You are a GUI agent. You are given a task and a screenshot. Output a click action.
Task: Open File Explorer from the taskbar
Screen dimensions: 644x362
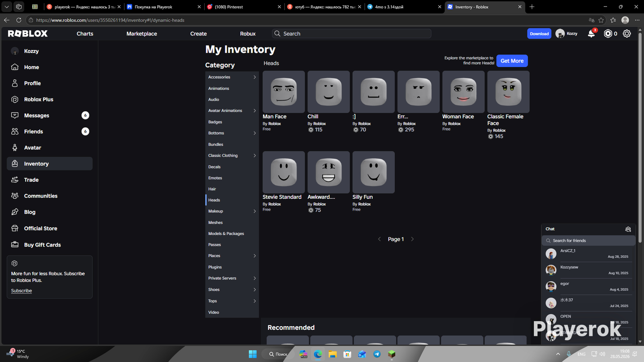[x=333, y=354]
